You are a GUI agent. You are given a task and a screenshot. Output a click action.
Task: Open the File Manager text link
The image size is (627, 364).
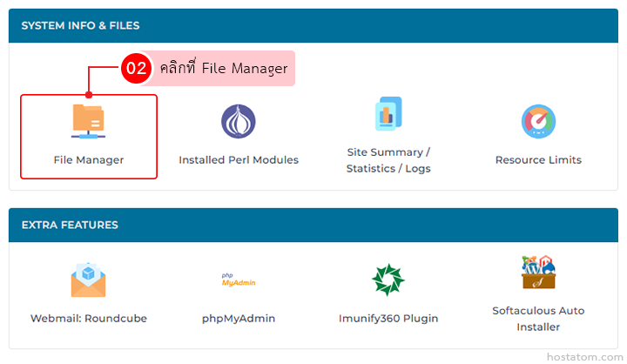[x=88, y=160]
